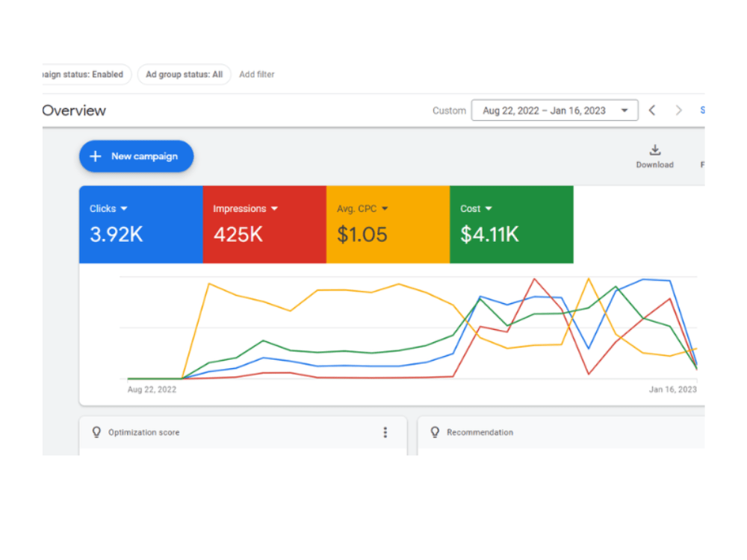Select the yellow $1.05 CPC tile
747x560 pixels.
(388, 224)
